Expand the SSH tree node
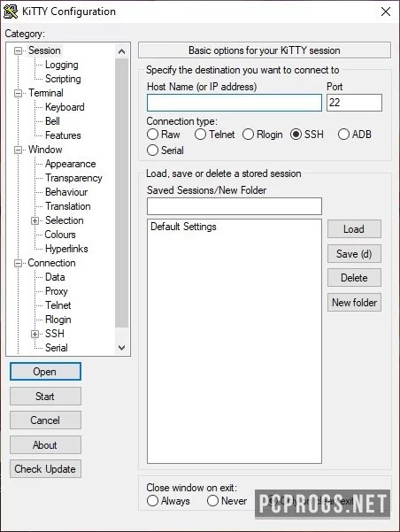The width and height of the screenshot is (400, 532). (35, 335)
